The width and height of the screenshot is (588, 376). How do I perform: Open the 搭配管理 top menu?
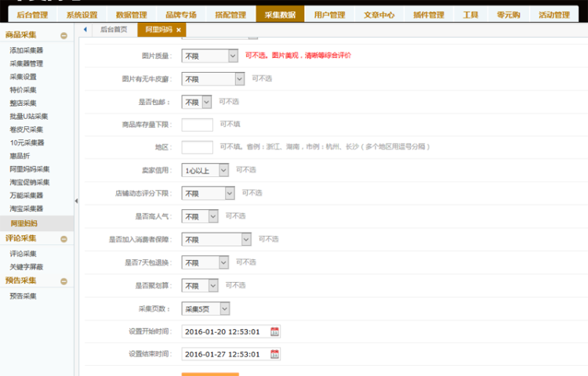(230, 15)
